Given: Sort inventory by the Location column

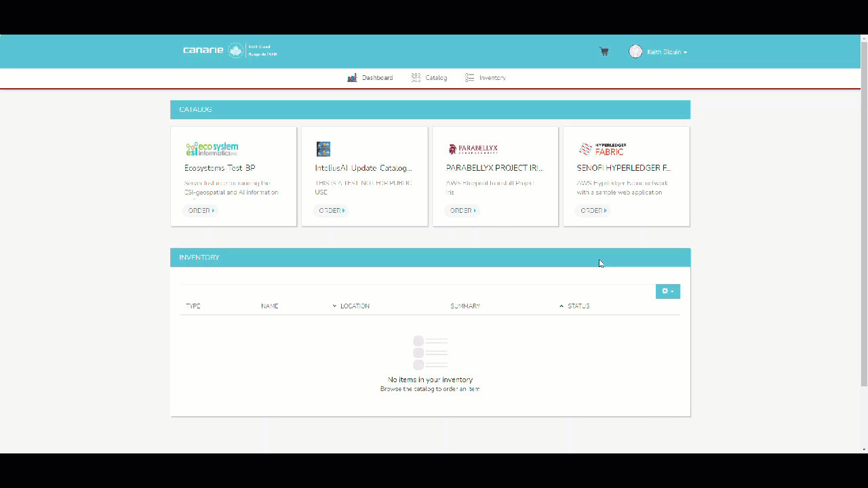Looking at the screenshot, I should pyautogui.click(x=354, y=306).
